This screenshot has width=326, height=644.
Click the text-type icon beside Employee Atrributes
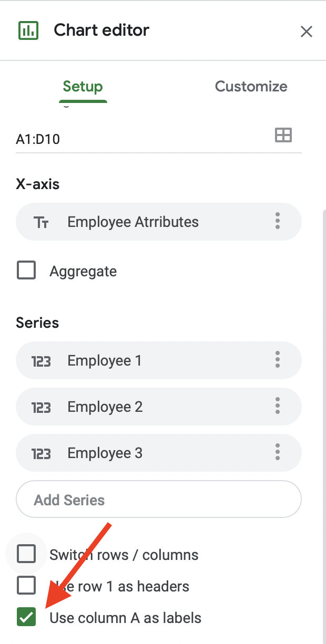click(x=41, y=222)
